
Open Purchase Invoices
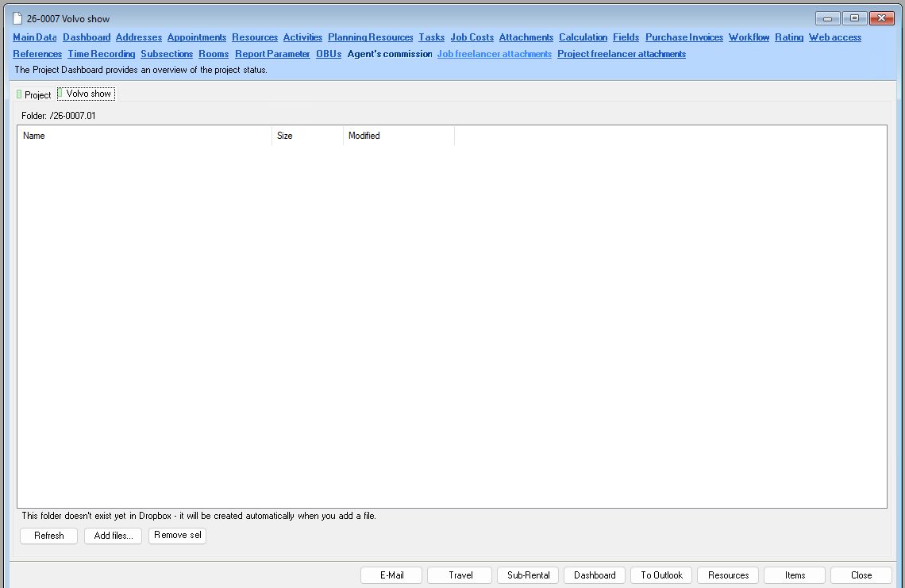coord(684,37)
